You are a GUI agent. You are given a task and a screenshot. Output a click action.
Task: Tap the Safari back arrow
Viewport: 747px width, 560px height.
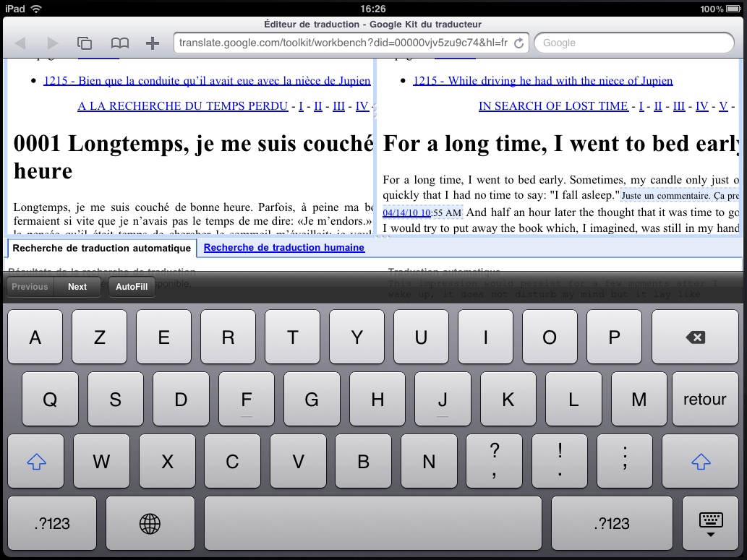[x=20, y=43]
